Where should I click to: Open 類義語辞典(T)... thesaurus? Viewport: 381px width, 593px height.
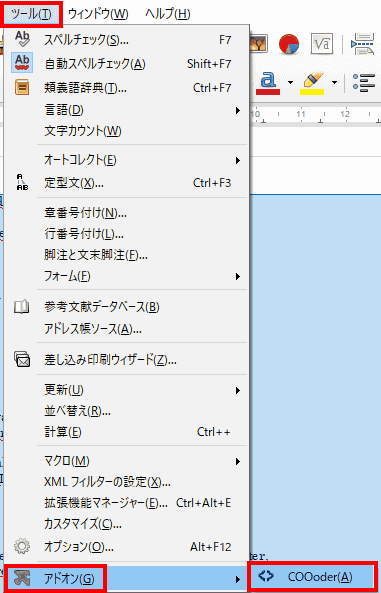126,88
